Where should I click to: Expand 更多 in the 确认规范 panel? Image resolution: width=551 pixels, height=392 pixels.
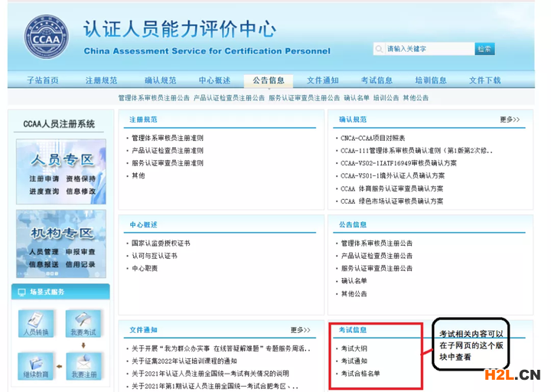pos(510,119)
